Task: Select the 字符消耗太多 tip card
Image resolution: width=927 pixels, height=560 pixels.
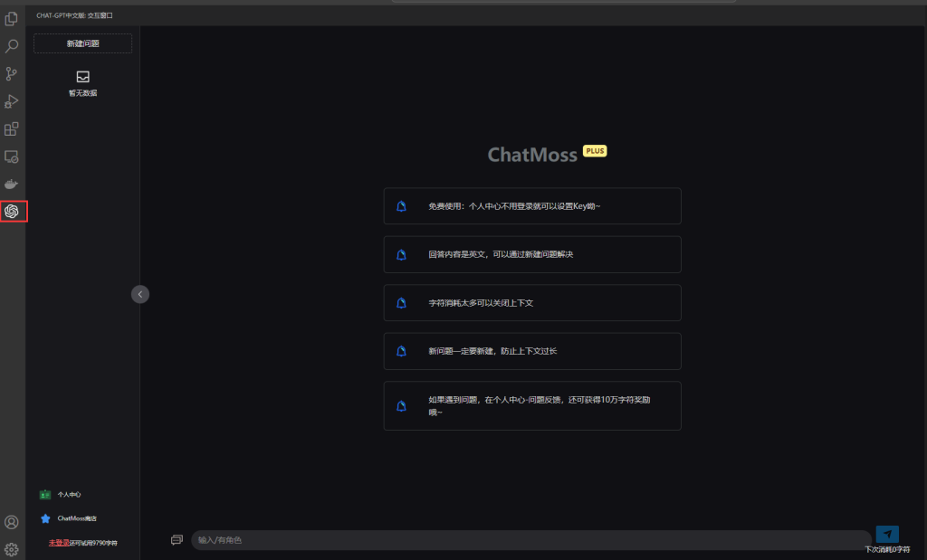Action: pyautogui.click(x=532, y=303)
